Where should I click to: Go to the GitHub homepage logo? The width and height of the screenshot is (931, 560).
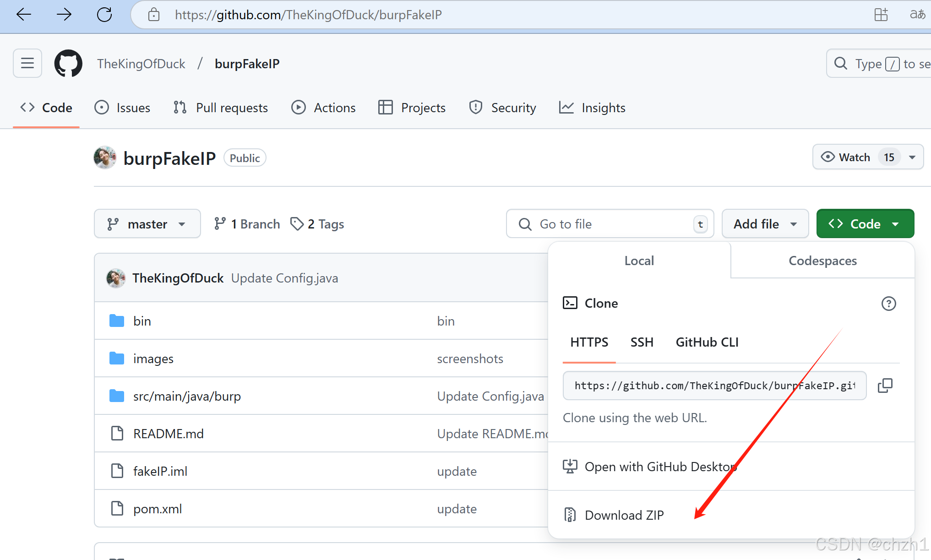tap(68, 63)
